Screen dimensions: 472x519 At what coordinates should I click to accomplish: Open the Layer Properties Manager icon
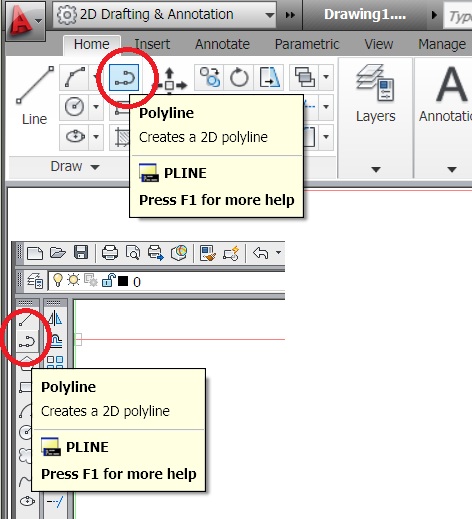pyautogui.click(x=35, y=281)
